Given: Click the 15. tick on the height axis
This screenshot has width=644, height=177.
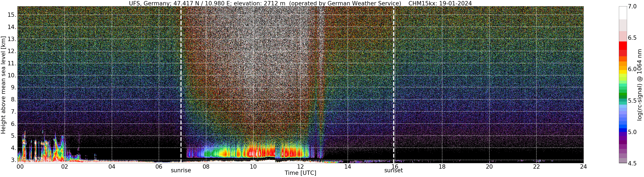Looking at the screenshot, I should [12, 15].
